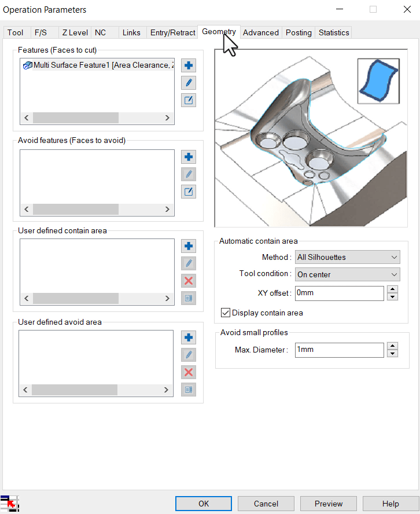
Task: Increase XY offset with up arrow
Action: 392,289
